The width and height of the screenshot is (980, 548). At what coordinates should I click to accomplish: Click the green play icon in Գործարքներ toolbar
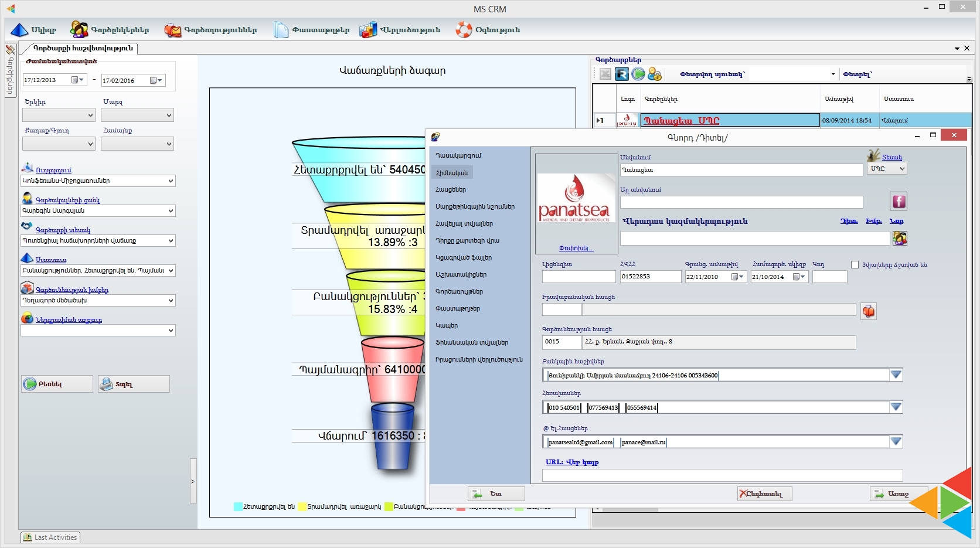coord(638,74)
